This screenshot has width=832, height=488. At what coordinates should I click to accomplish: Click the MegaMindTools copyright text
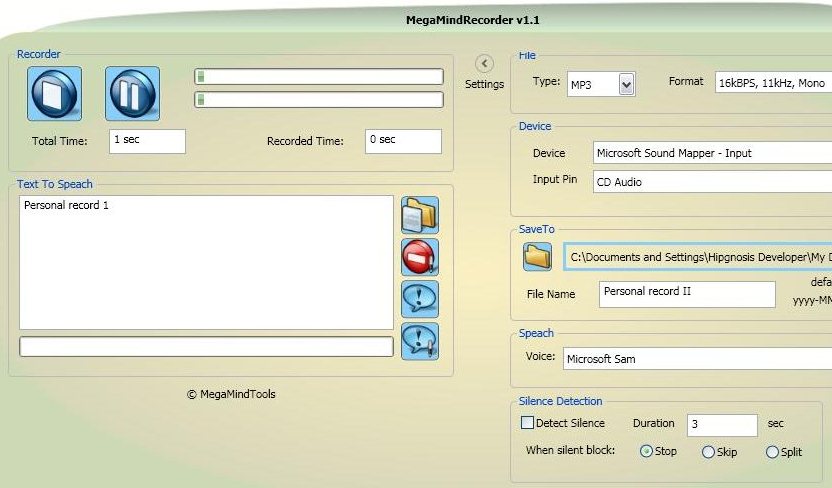click(x=231, y=394)
